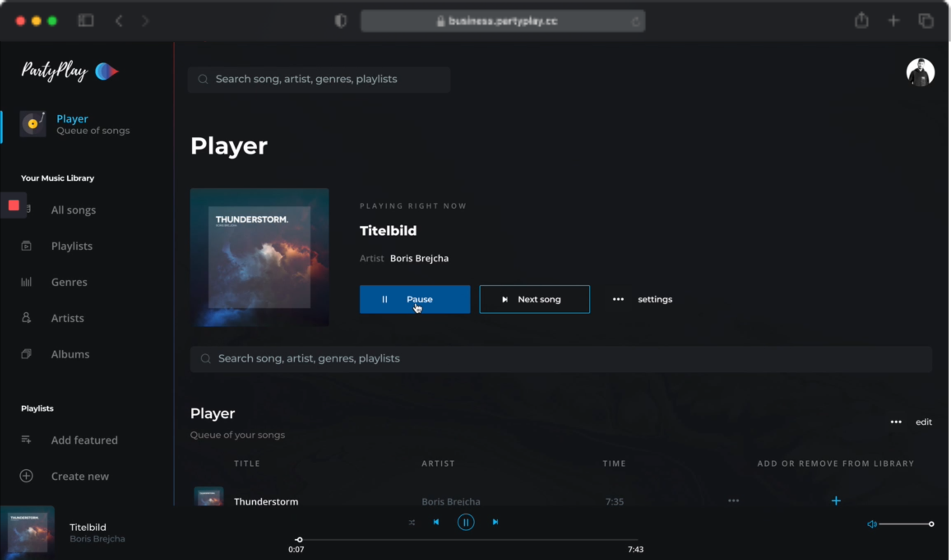
Task: Toggle shuffle in the bottom player bar
Action: click(x=412, y=523)
